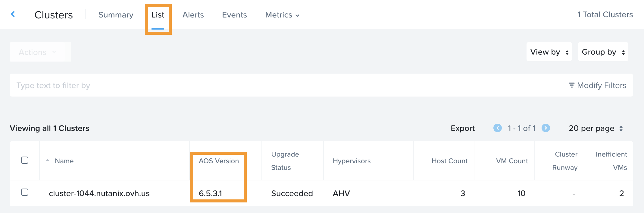644x213 pixels.
Task: Open the Group by dropdown
Action: [x=602, y=52]
